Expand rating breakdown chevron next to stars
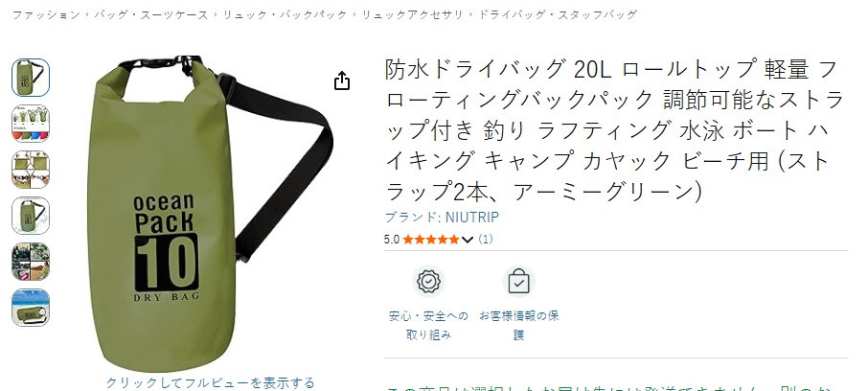 pyautogui.click(x=468, y=240)
